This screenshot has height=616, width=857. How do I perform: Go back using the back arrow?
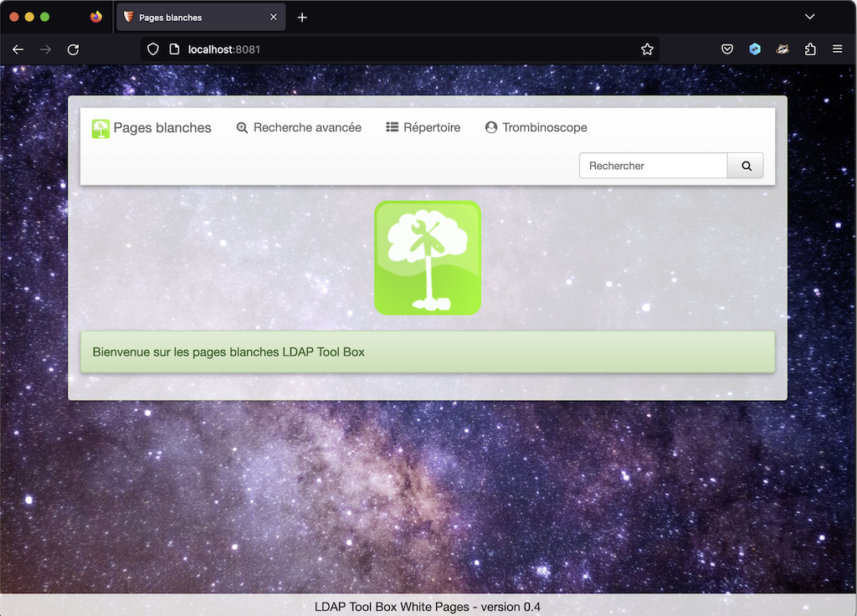tap(18, 49)
